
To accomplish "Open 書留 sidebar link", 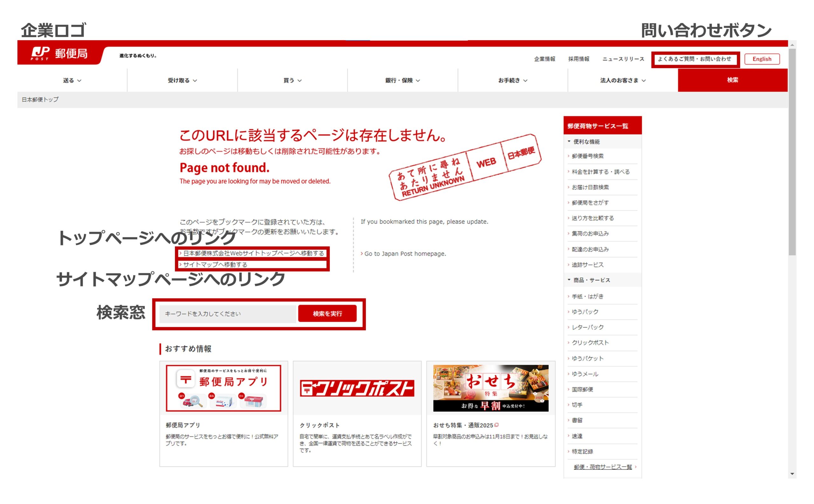I will point(577,420).
